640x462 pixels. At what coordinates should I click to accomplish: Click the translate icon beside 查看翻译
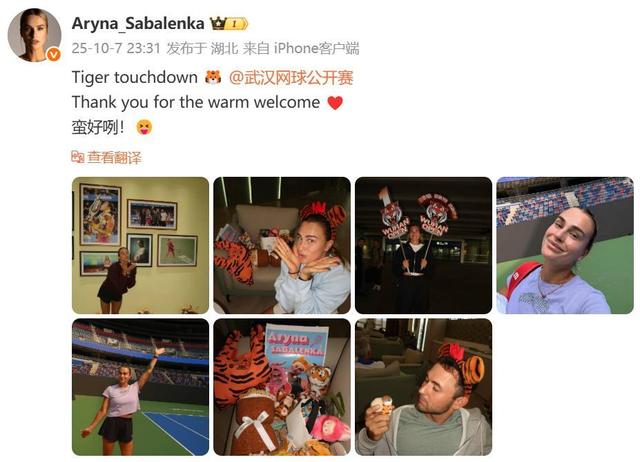click(78, 157)
